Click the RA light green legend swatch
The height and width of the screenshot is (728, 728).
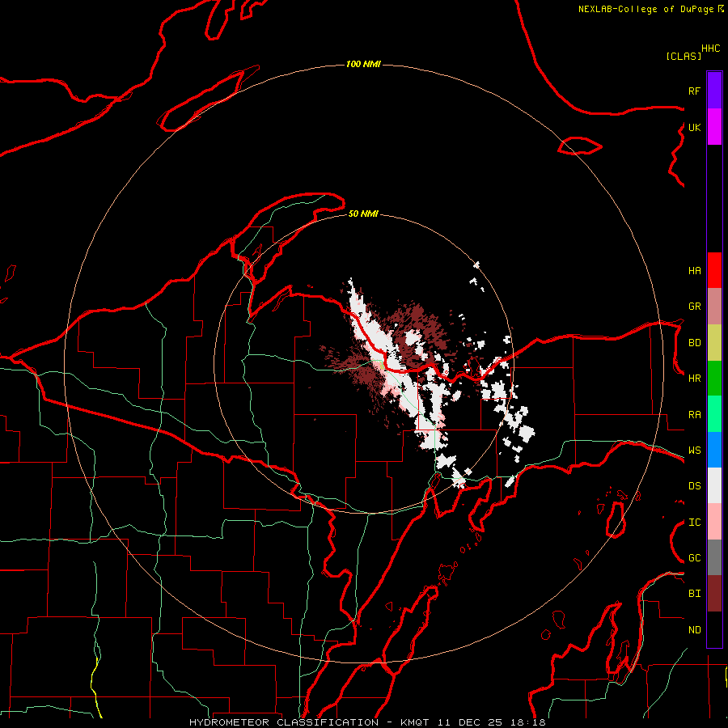coord(714,414)
